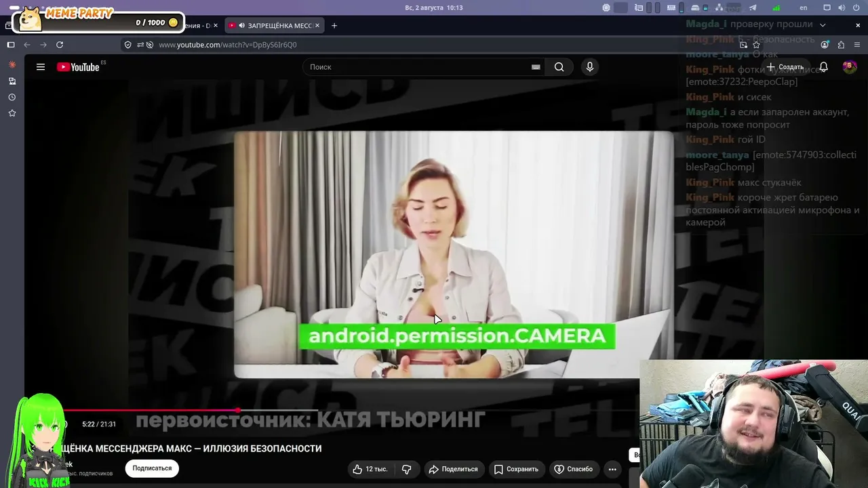Open the power menu in the system panel
This screenshot has width=868, height=488.
[856, 7]
